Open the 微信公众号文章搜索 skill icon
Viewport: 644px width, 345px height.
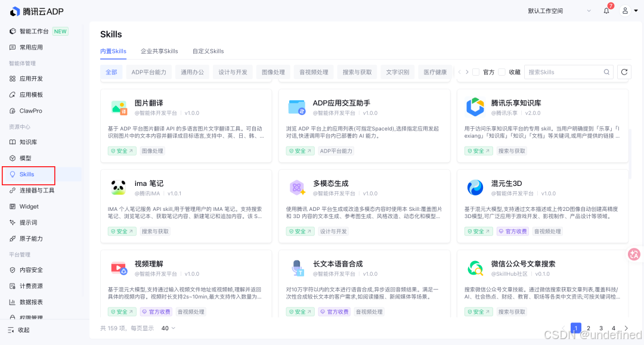[475, 268]
